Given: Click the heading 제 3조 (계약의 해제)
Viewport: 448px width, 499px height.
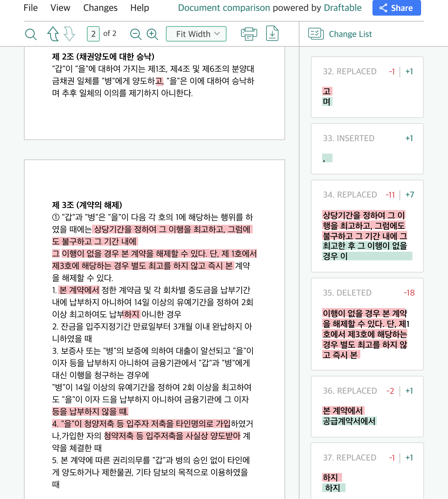Looking at the screenshot, I should click(87, 205).
